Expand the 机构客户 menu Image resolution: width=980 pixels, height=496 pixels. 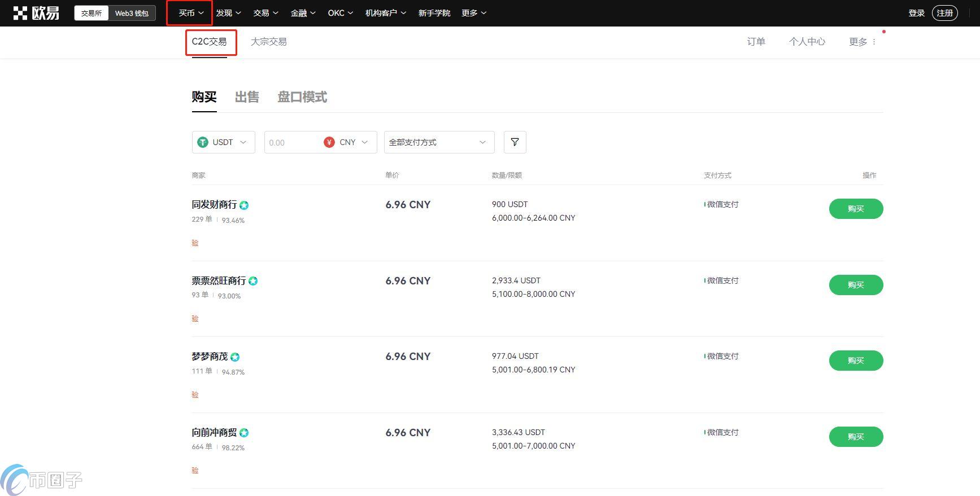tap(386, 13)
